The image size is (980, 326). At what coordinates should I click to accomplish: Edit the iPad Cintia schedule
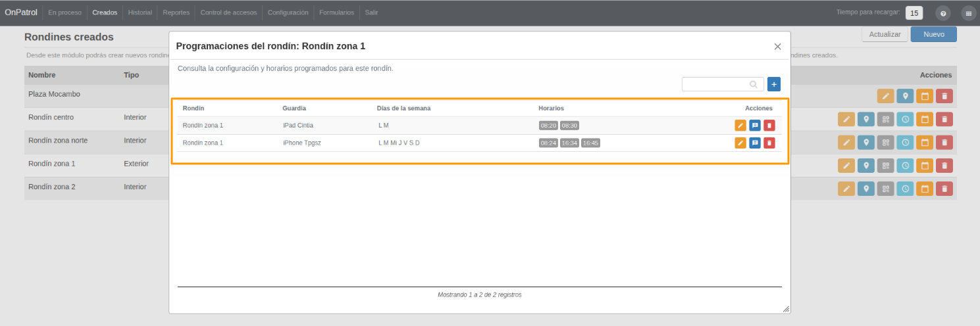click(x=740, y=125)
